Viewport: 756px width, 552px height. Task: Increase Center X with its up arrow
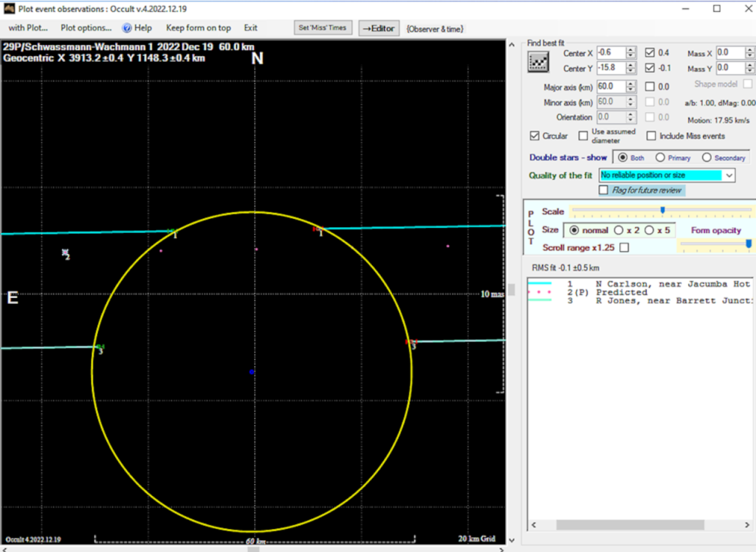(630, 50)
